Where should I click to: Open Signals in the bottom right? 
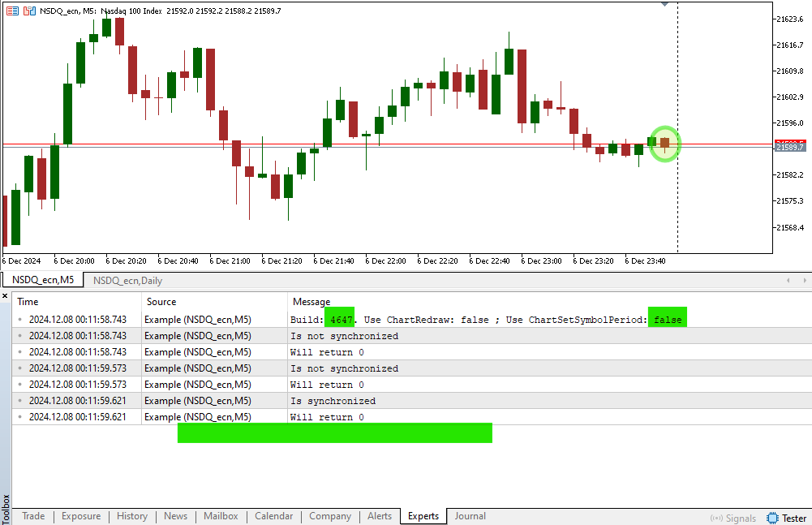[x=733, y=518]
